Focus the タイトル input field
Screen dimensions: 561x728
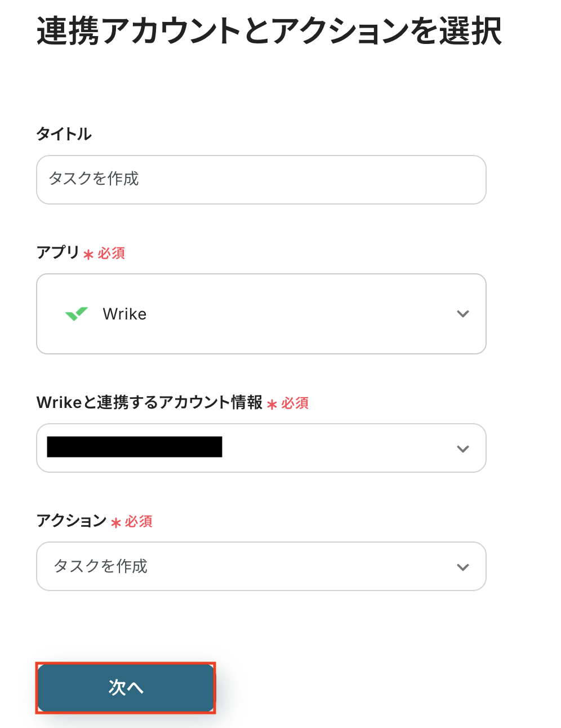point(261,180)
